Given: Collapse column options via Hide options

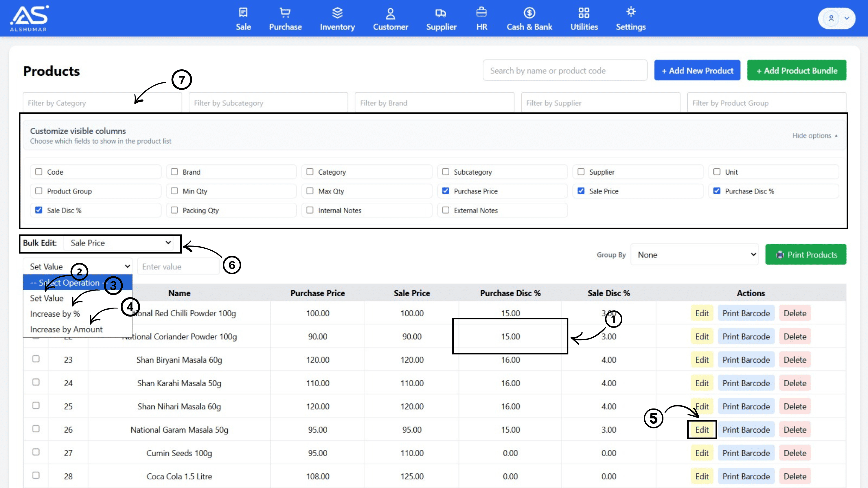Looking at the screenshot, I should click(x=814, y=135).
